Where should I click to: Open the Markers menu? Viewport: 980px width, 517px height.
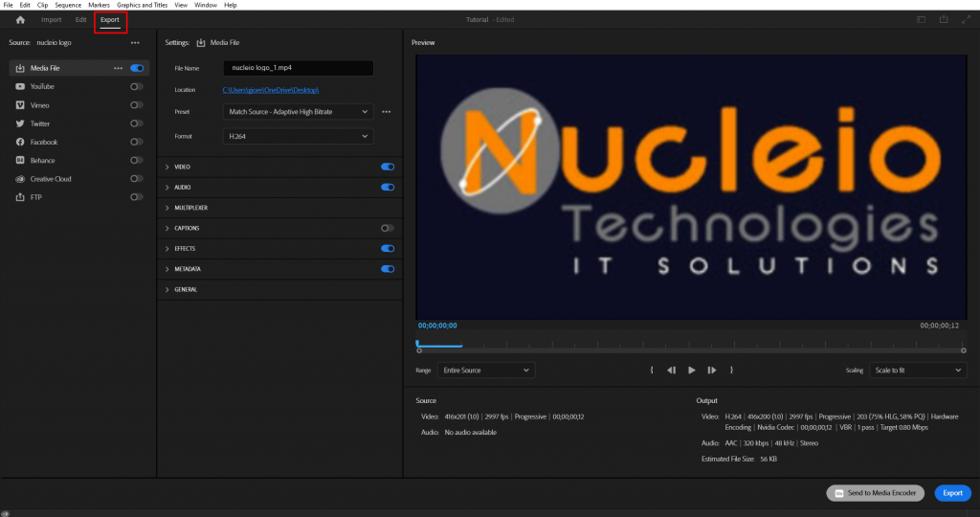pyautogui.click(x=99, y=5)
